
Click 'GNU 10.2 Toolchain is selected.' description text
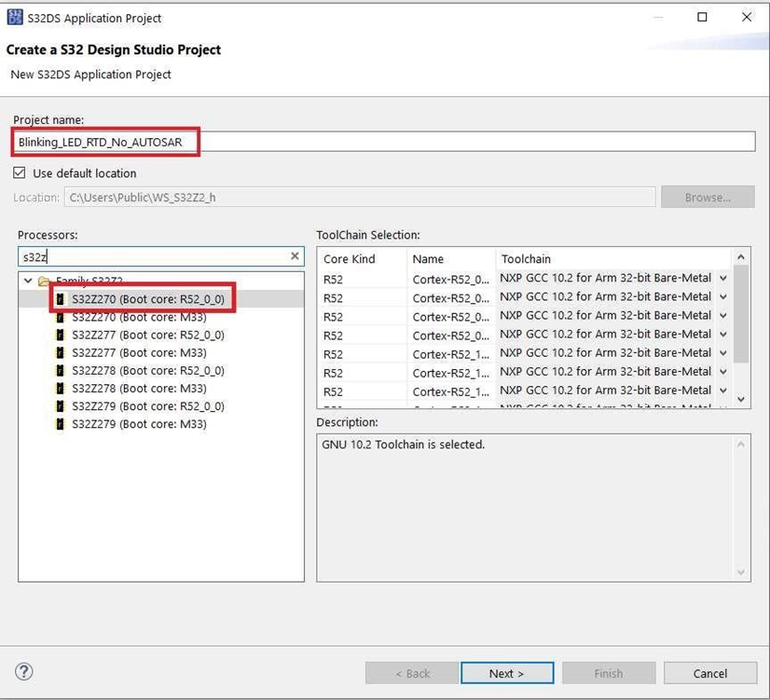pyautogui.click(x=403, y=445)
